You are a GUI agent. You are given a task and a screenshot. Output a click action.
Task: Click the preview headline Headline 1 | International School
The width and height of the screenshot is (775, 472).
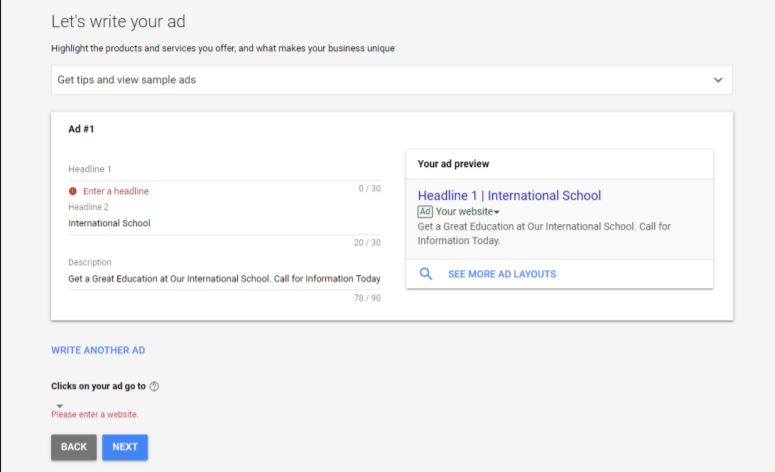click(509, 196)
